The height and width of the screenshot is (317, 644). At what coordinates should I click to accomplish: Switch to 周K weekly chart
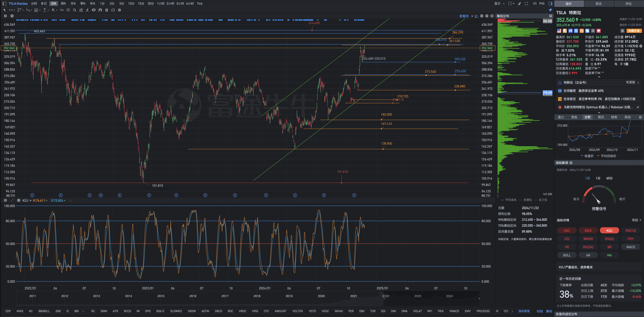tap(63, 4)
